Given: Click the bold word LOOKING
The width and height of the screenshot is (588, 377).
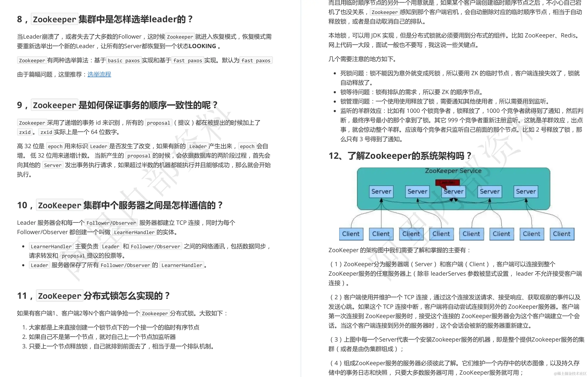Looking at the screenshot, I should click(202, 46).
